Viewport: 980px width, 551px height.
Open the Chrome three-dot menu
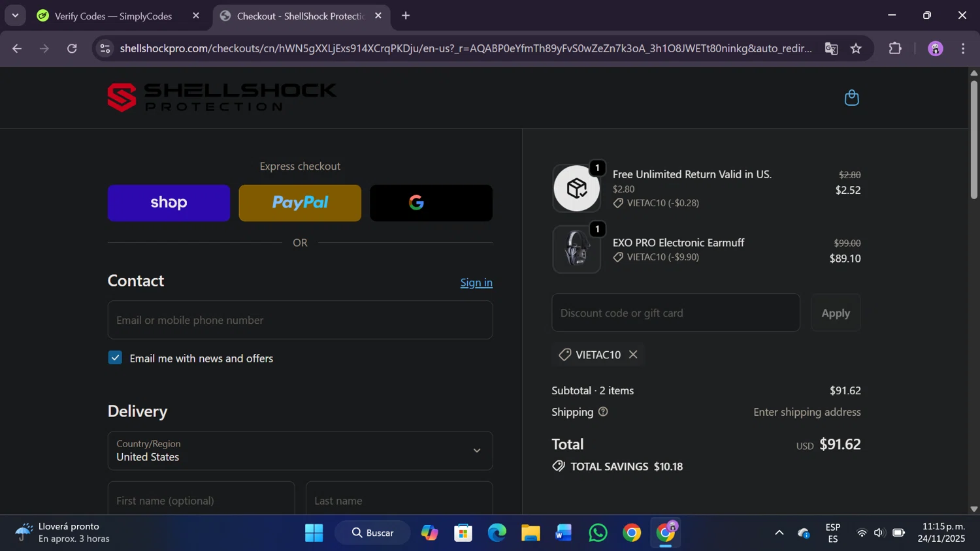[x=963, y=48]
